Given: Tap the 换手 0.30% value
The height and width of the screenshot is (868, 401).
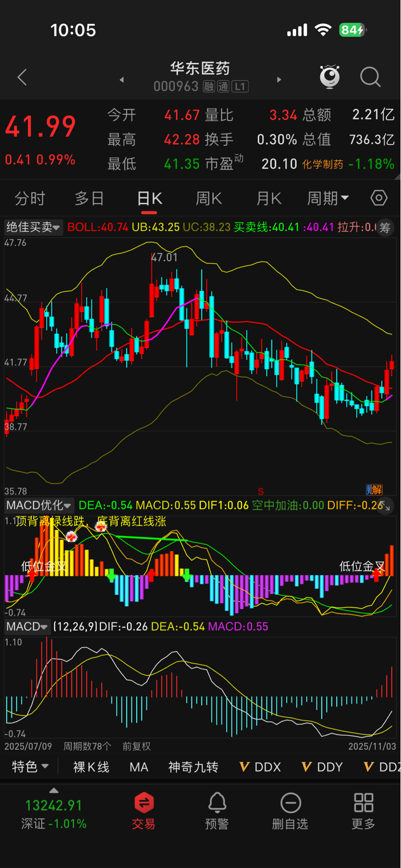Looking at the screenshot, I should click(277, 139).
